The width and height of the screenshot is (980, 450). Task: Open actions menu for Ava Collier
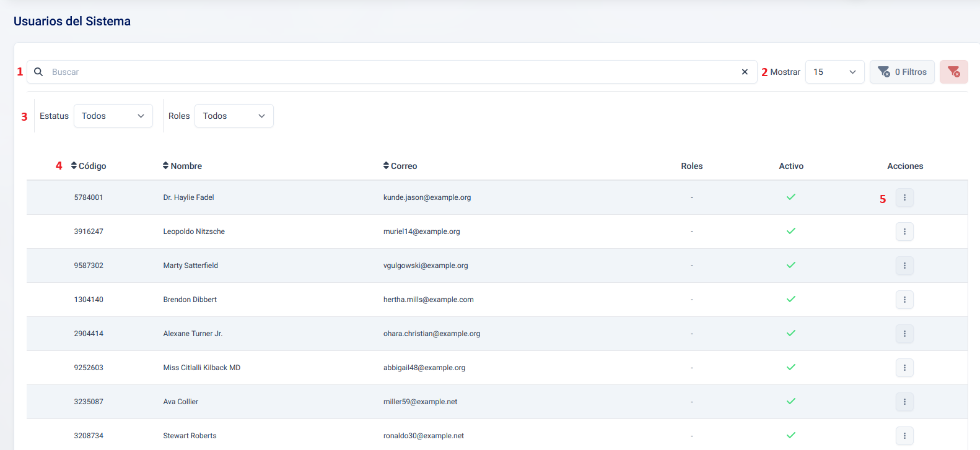point(904,402)
